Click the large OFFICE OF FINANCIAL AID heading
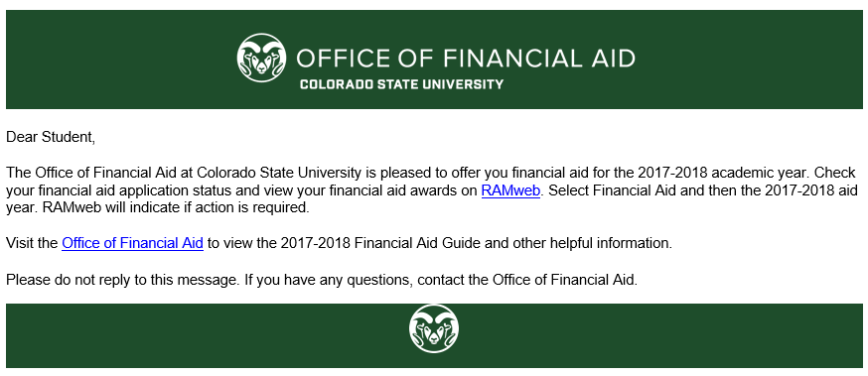The image size is (868, 376). click(466, 59)
